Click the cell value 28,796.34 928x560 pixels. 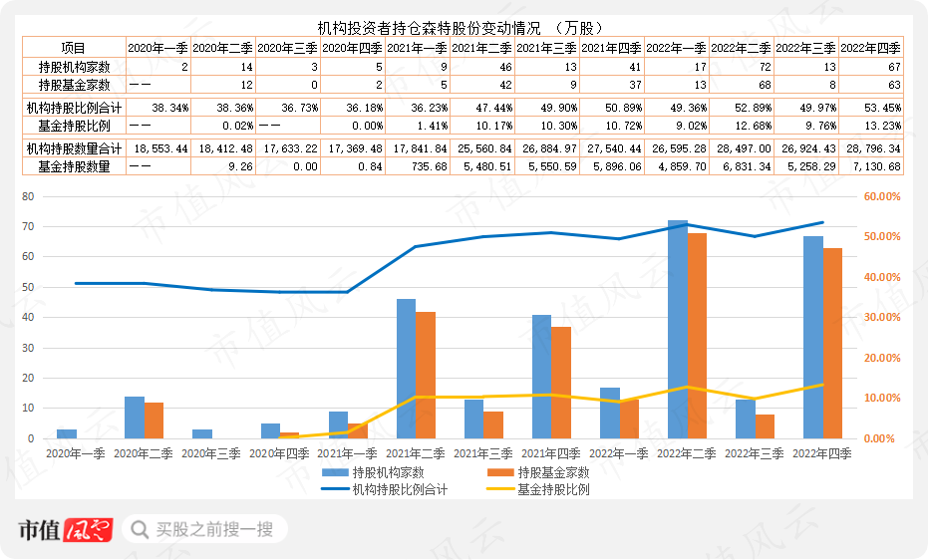[873, 148]
